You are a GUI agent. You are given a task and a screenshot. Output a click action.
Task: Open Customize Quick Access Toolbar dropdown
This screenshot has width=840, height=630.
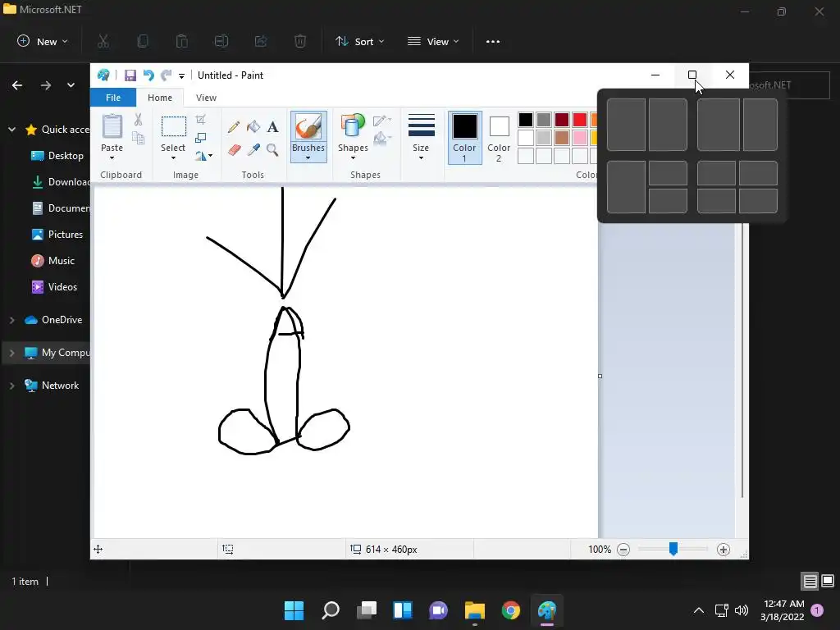coord(182,76)
